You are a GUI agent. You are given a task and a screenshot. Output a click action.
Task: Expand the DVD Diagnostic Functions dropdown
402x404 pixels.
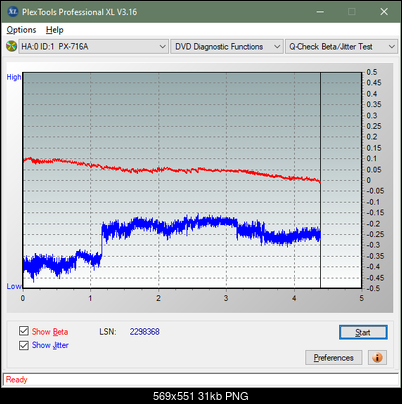click(x=227, y=47)
